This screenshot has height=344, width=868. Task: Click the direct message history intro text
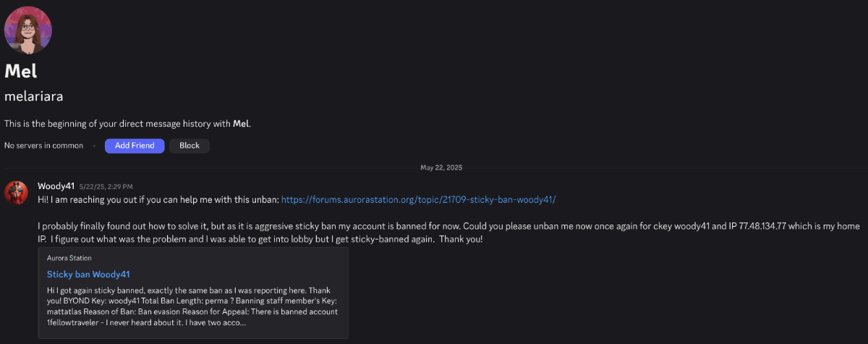click(x=127, y=124)
